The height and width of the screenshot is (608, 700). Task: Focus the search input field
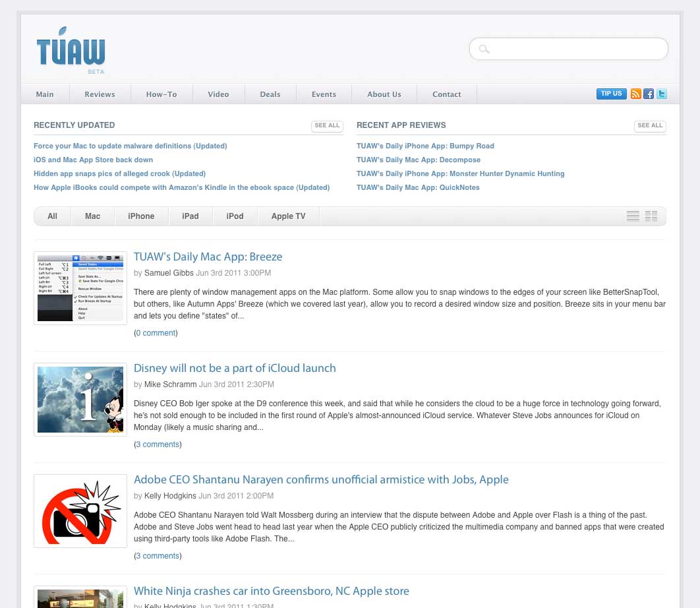click(x=568, y=49)
